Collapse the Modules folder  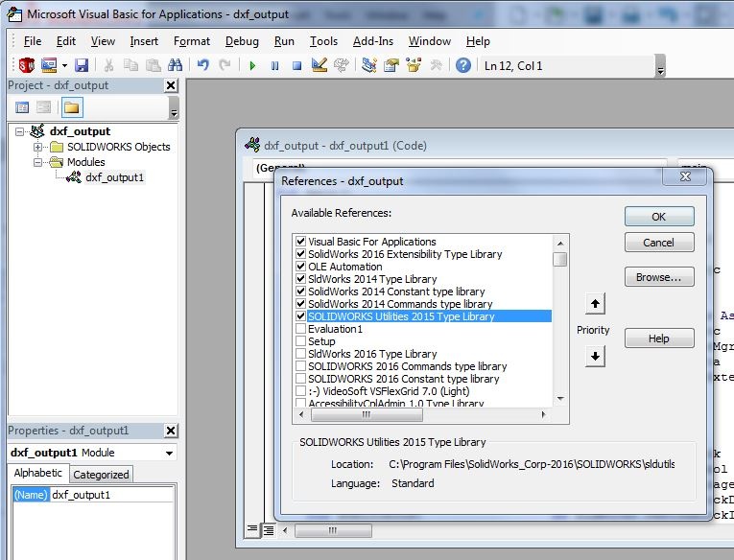pyautogui.click(x=38, y=162)
